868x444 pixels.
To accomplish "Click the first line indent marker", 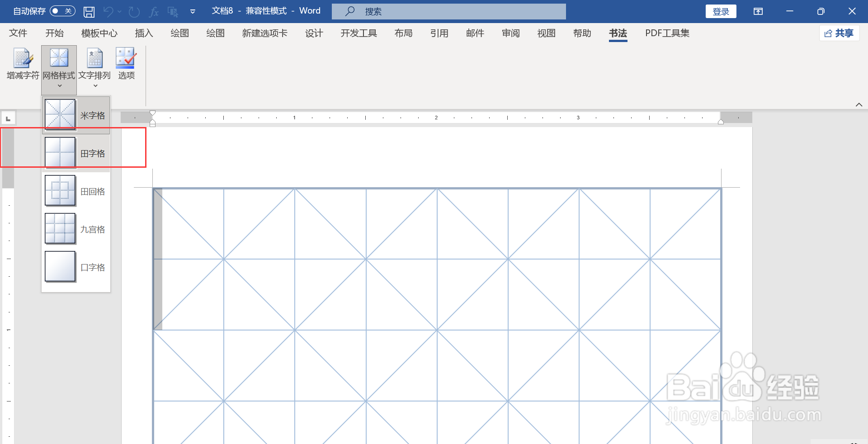I will click(x=153, y=113).
